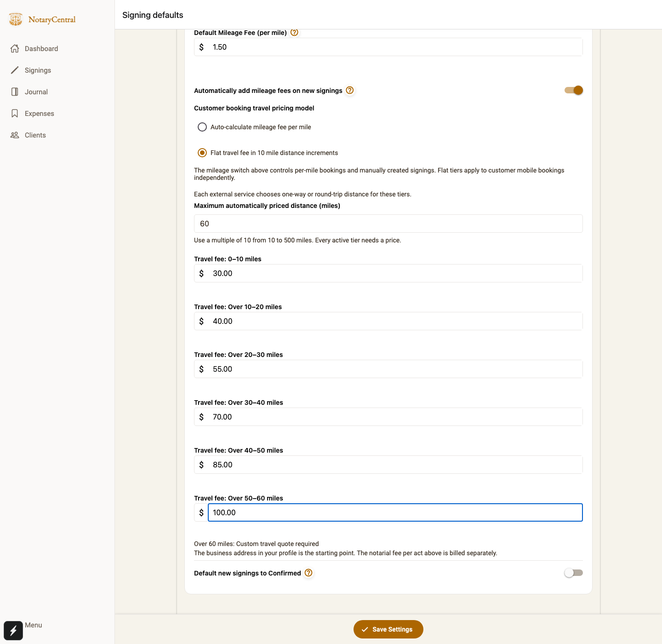Enable Default new signings to Confirmed

[574, 573]
